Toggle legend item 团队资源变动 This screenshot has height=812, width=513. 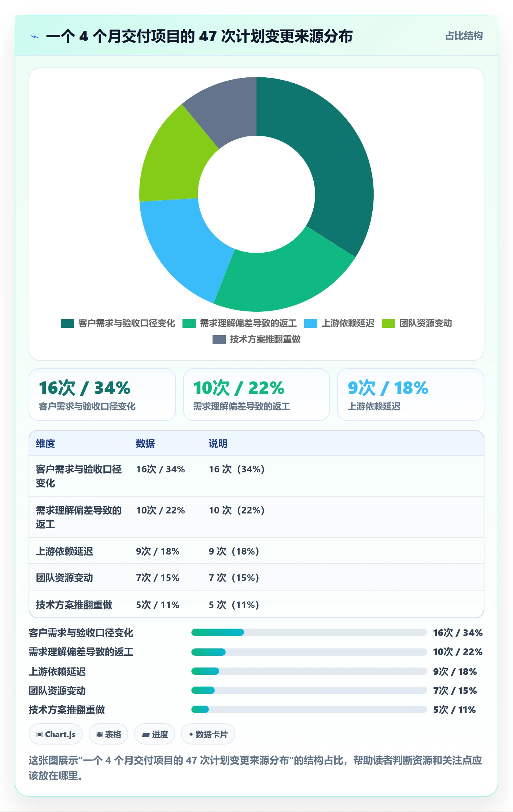point(417,323)
